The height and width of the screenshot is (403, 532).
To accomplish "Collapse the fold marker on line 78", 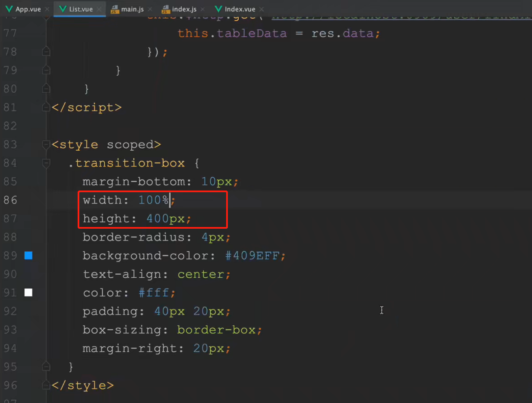I will (x=46, y=51).
